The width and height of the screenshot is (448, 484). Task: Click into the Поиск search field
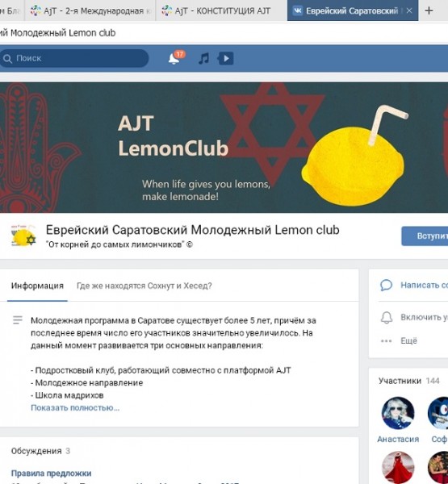coord(74,58)
